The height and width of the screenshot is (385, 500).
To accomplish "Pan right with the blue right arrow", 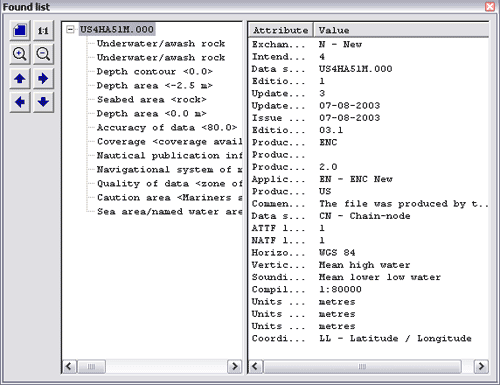I will (x=43, y=78).
